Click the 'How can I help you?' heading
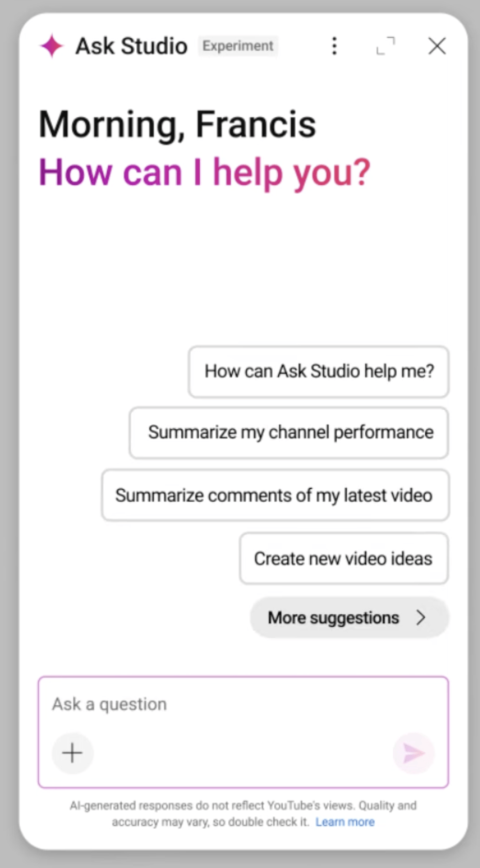 tap(204, 172)
